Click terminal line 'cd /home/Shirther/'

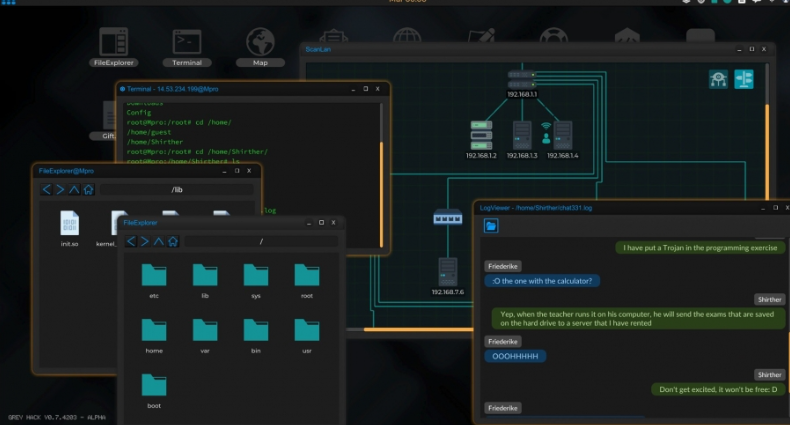click(x=197, y=152)
